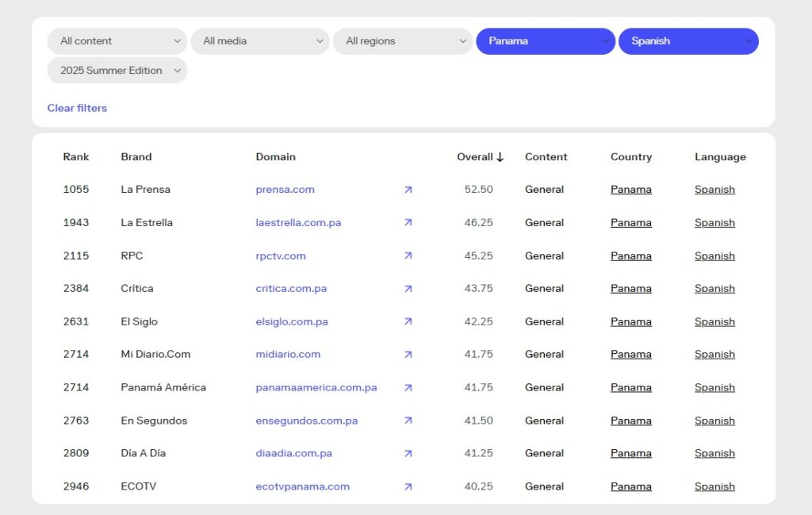812x515 pixels.
Task: Click Spanish link in Panamá América row
Action: [x=714, y=387]
